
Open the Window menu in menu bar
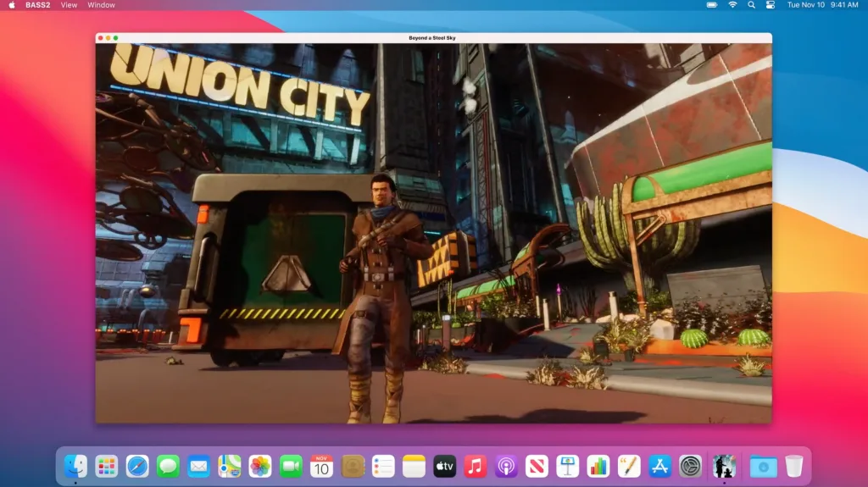[102, 5]
